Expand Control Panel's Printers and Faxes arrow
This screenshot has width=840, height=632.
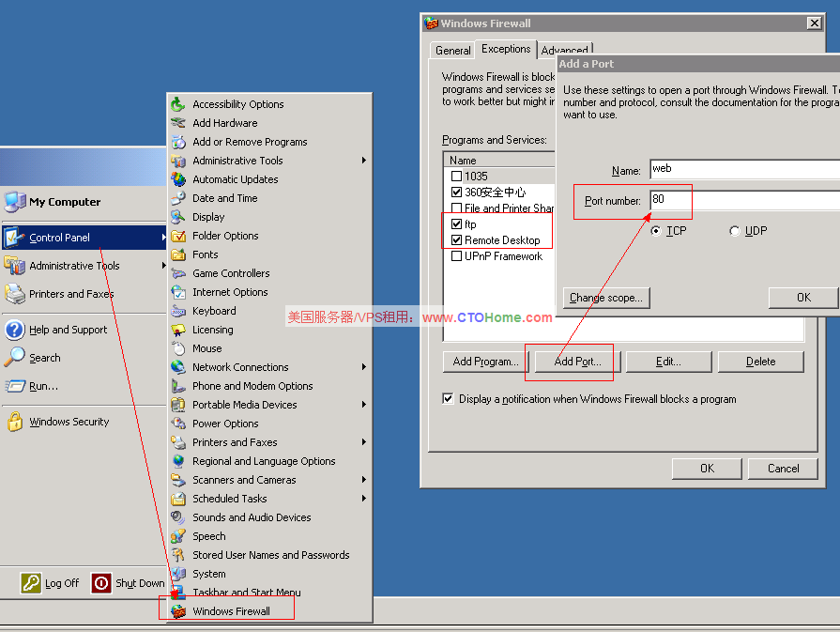pos(364,441)
